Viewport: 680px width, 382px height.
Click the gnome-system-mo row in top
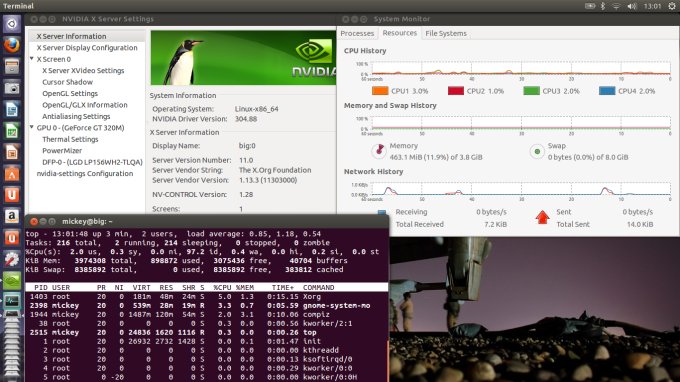[206, 306]
